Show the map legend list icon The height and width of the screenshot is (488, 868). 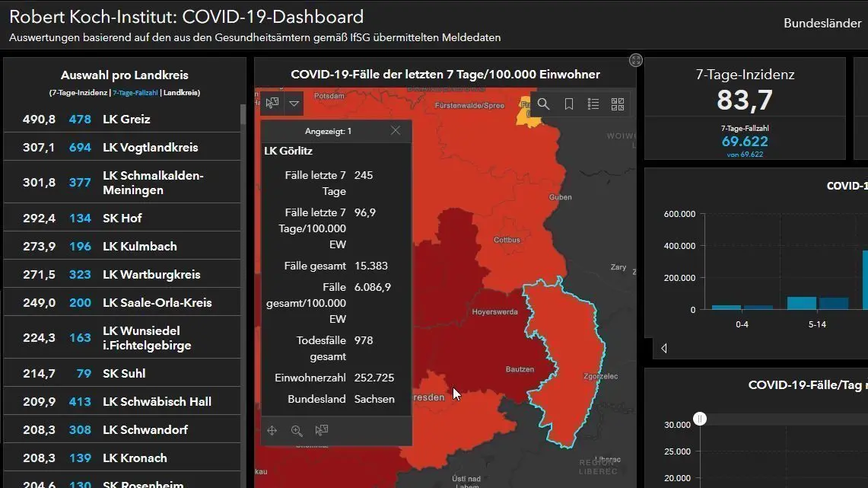(x=593, y=104)
